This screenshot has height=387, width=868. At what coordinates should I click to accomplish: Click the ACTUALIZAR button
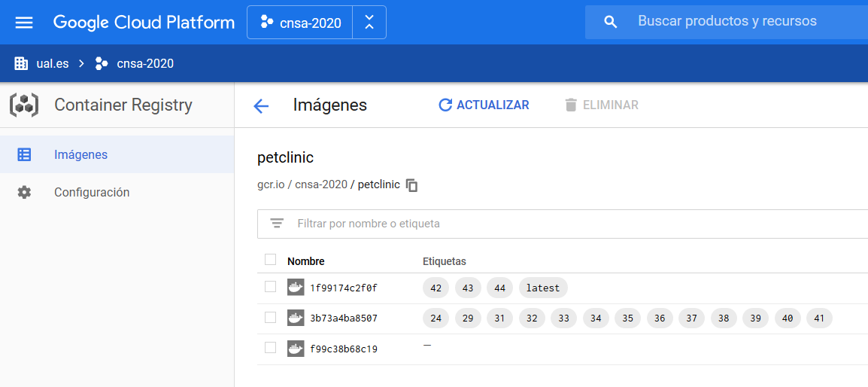pyautogui.click(x=484, y=105)
